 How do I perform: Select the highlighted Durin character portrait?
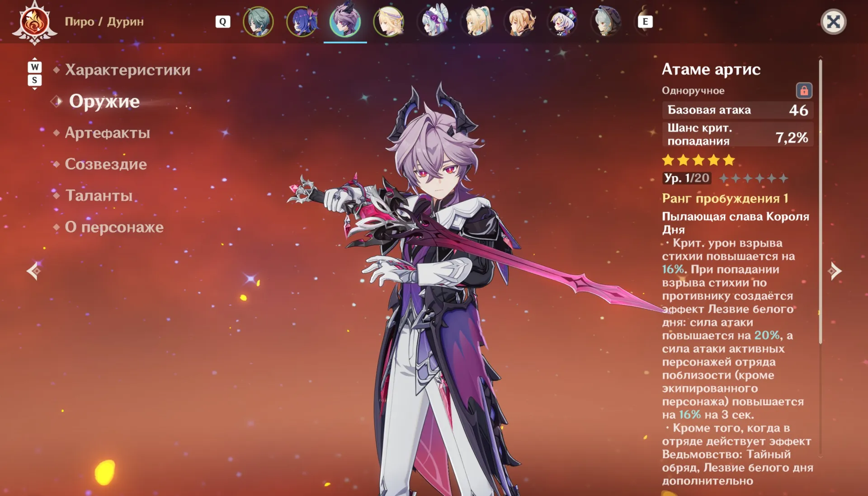345,21
